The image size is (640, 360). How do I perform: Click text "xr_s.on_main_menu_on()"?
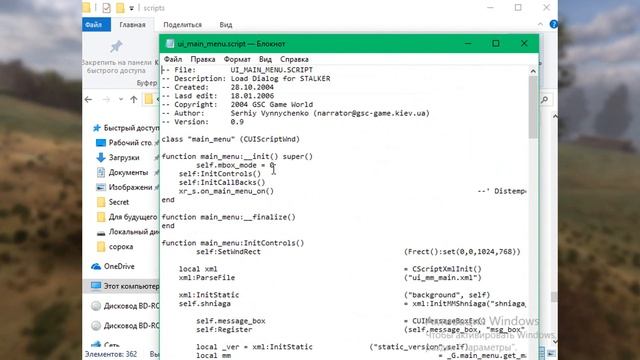click(226, 191)
